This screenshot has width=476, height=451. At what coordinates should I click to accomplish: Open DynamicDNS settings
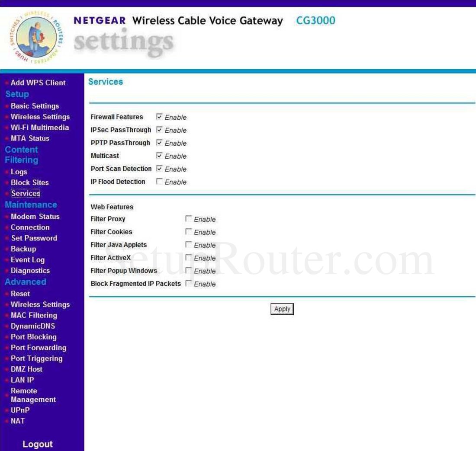point(33,326)
